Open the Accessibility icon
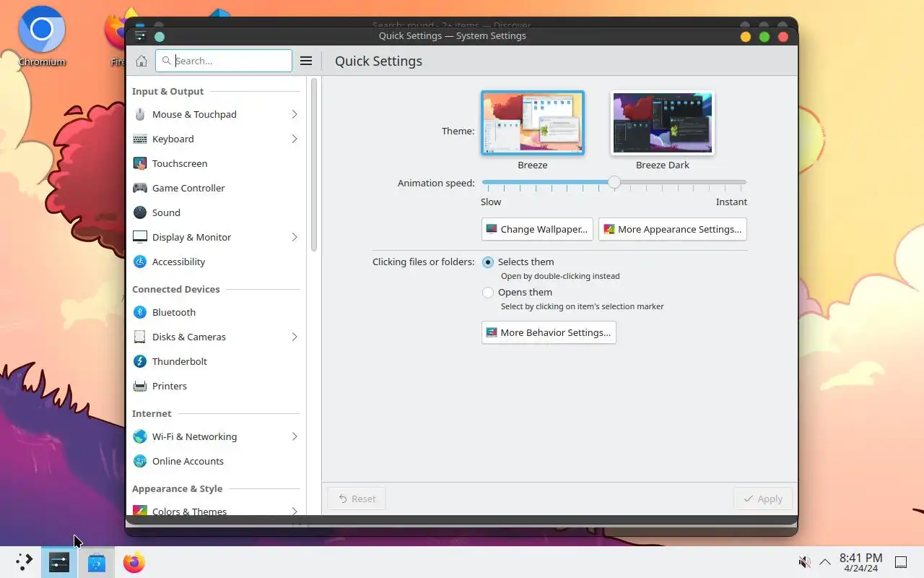This screenshot has width=924, height=578. [x=140, y=262]
